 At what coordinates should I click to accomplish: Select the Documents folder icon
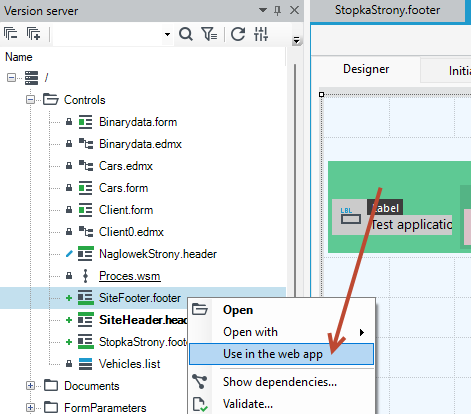tap(51, 386)
